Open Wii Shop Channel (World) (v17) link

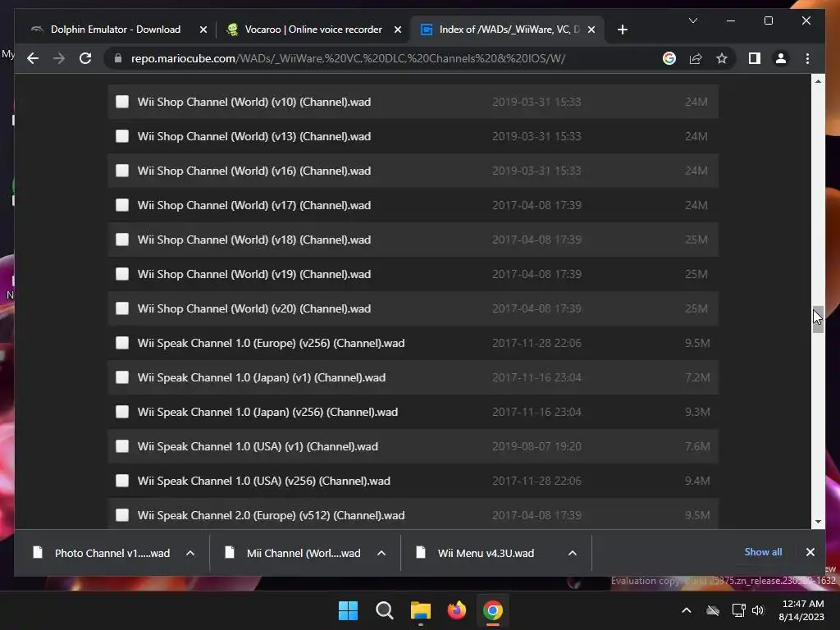point(254,205)
